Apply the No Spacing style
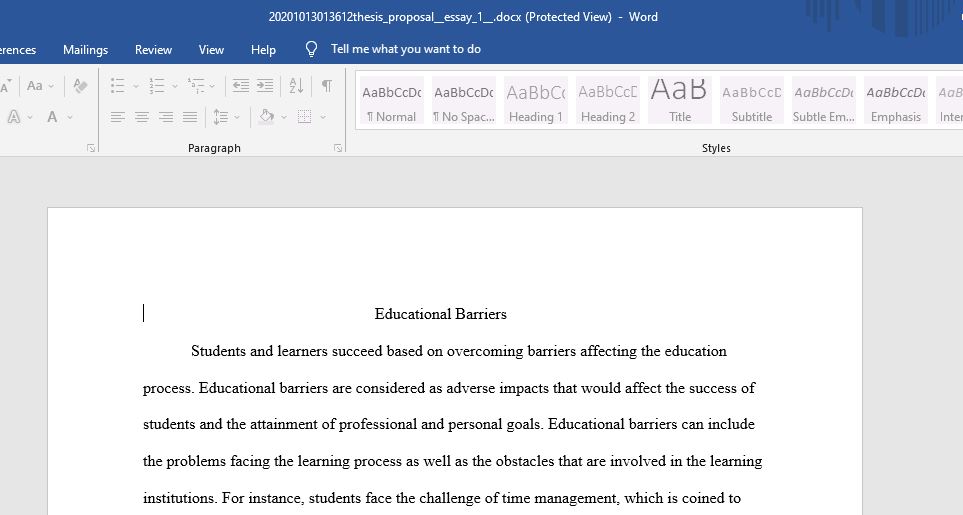Image resolution: width=963 pixels, height=515 pixels. point(464,101)
